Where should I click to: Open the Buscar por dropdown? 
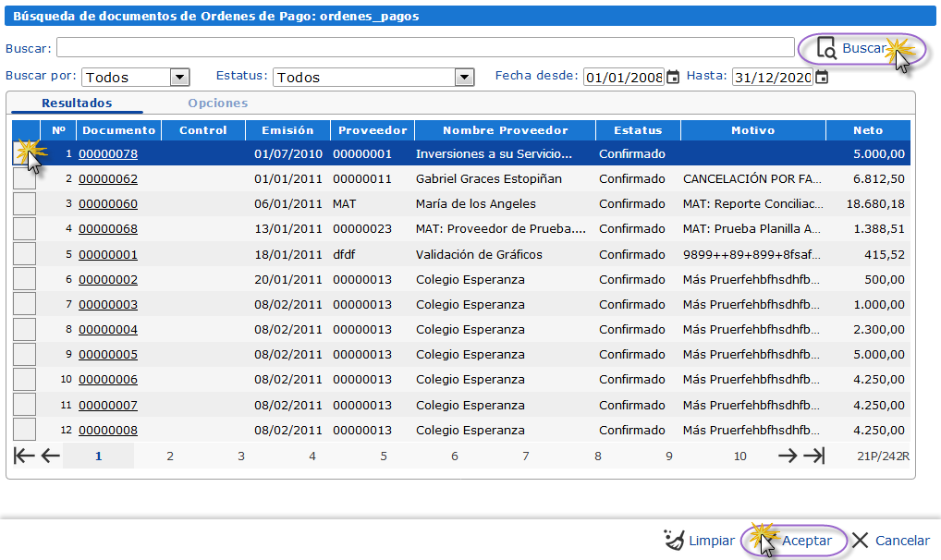[x=177, y=77]
